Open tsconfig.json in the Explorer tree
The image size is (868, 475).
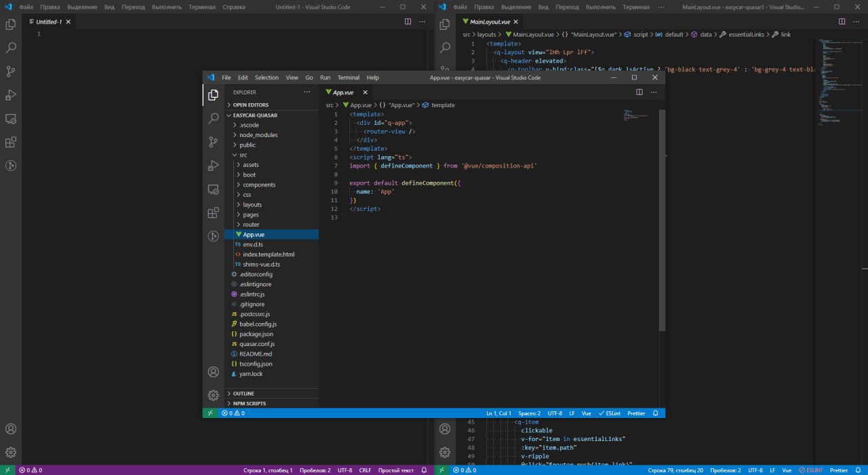coord(271,364)
